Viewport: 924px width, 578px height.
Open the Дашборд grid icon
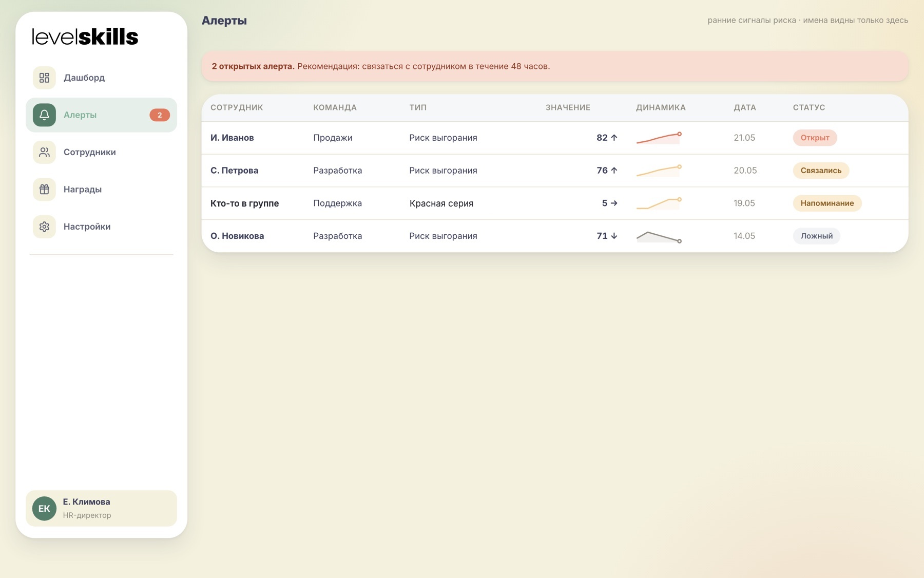coord(44,78)
